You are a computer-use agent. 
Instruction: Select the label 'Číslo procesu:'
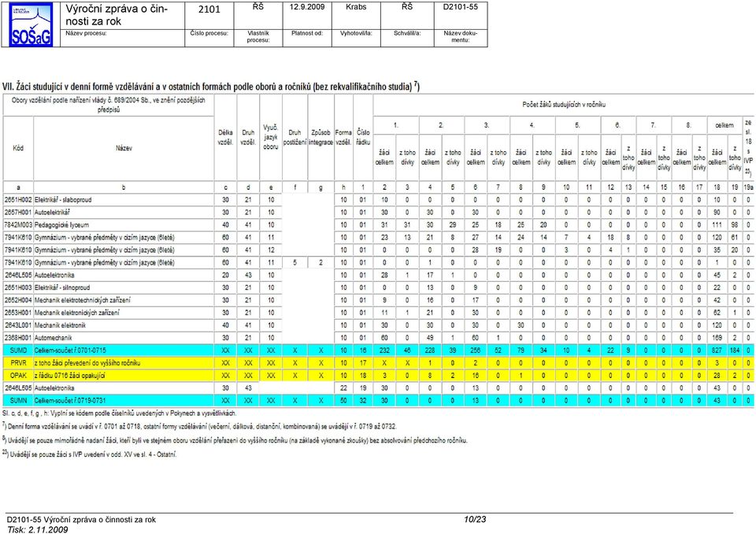coord(209,33)
